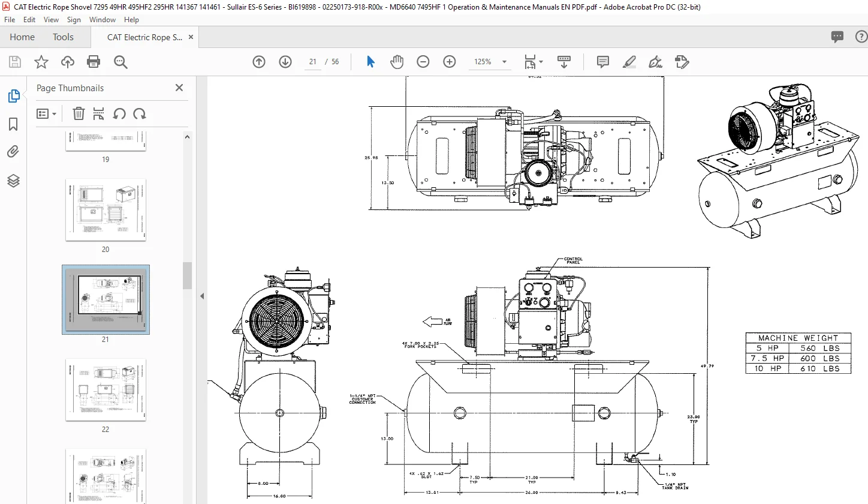Viewport: 868px width, 504px height.
Task: Open the Layers sidebar icon
Action: (x=13, y=181)
